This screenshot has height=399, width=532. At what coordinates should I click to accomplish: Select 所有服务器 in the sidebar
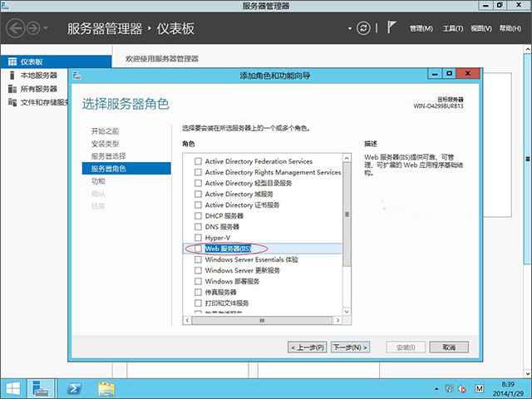39,89
